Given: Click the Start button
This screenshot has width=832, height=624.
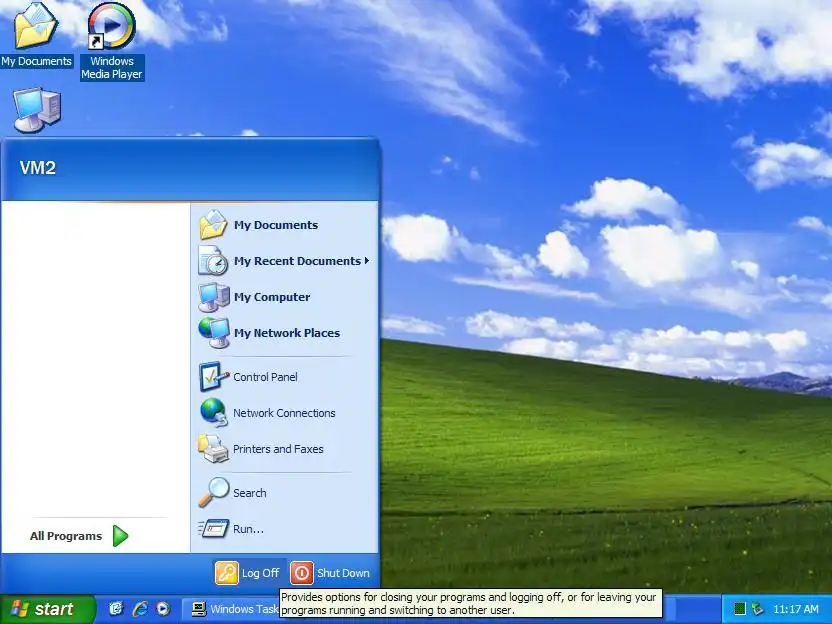Looking at the screenshot, I should 48,609.
